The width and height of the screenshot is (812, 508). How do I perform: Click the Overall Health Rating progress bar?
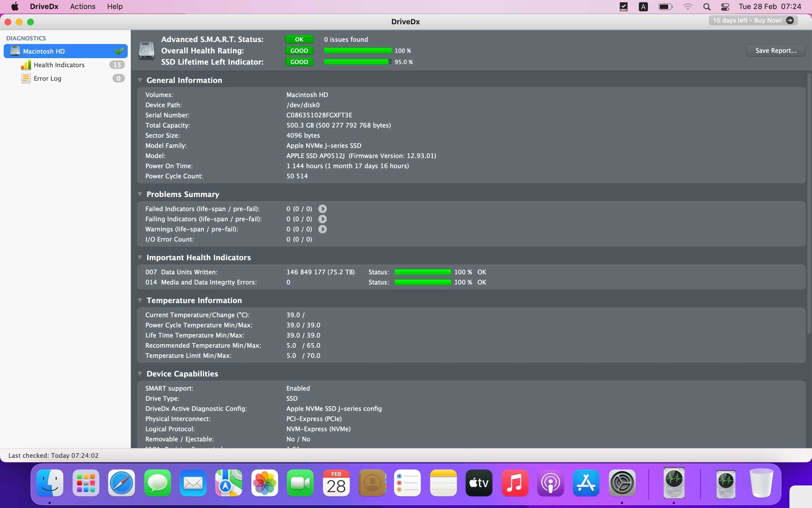pyautogui.click(x=358, y=51)
